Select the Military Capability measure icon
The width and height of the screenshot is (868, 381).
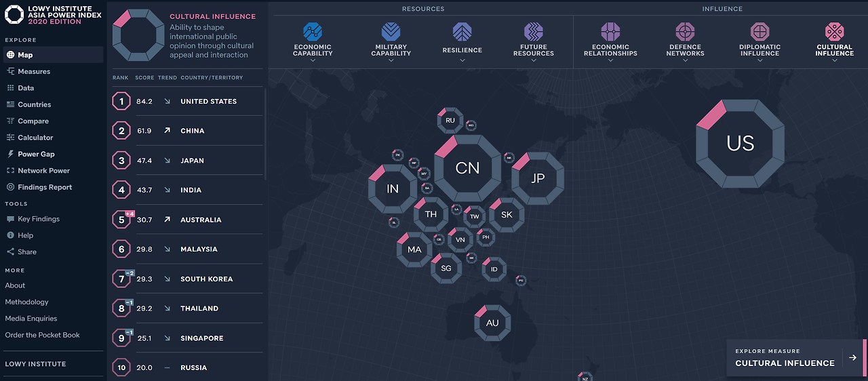coord(391,31)
